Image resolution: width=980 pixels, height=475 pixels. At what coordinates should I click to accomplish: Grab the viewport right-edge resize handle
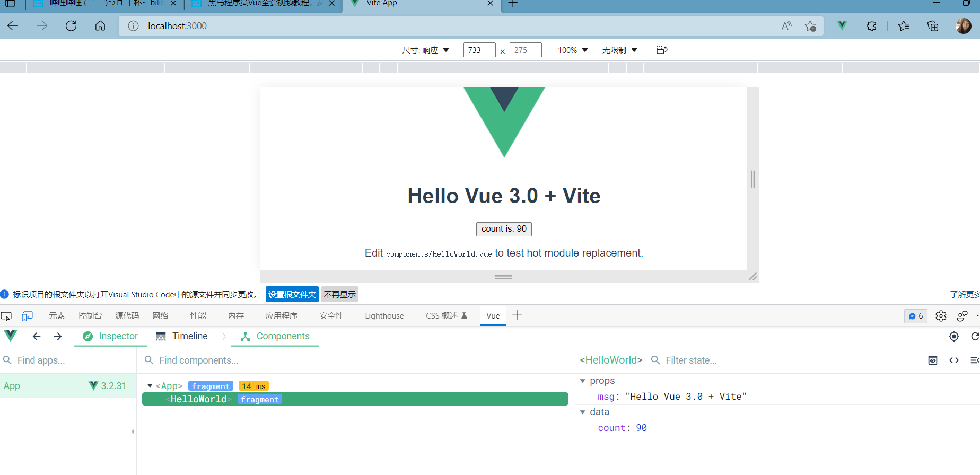pos(753,179)
